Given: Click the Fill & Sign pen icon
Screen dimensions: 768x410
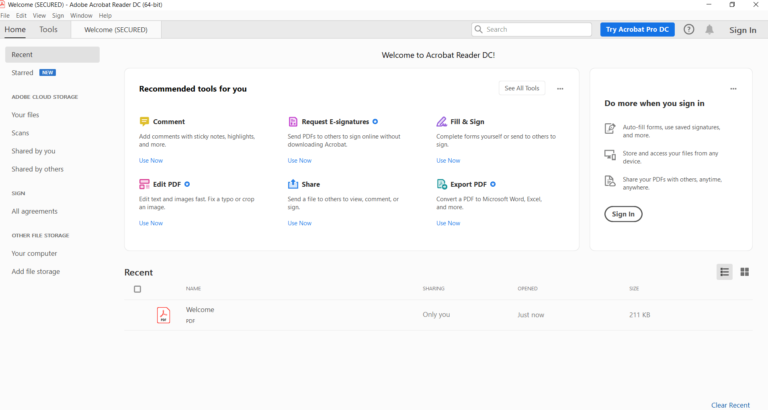Looking at the screenshot, I should [441, 121].
